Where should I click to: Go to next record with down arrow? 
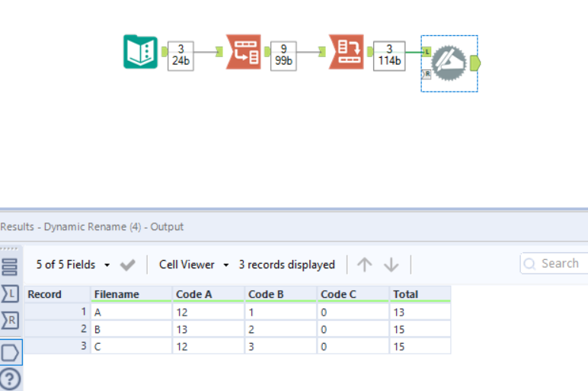pos(391,264)
